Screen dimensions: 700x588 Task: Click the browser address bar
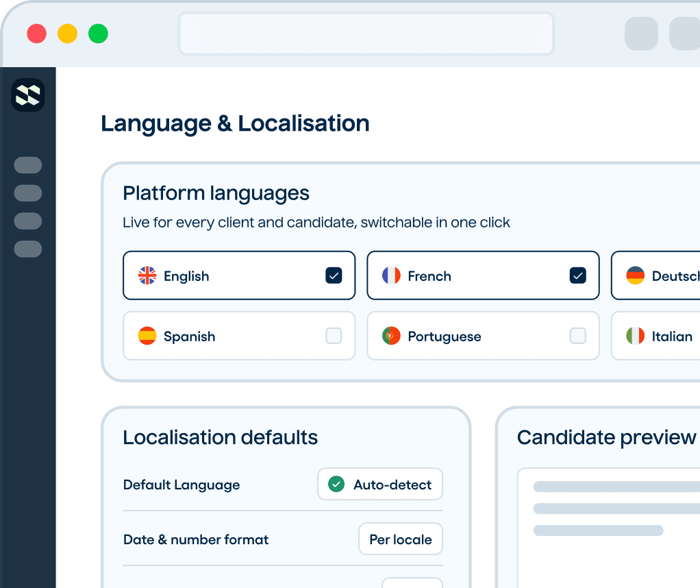coord(366,34)
